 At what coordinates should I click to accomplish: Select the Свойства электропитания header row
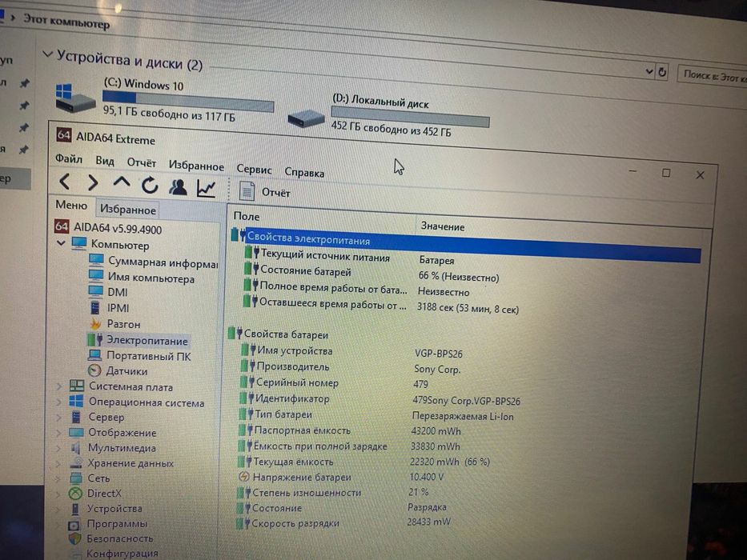click(x=465, y=246)
